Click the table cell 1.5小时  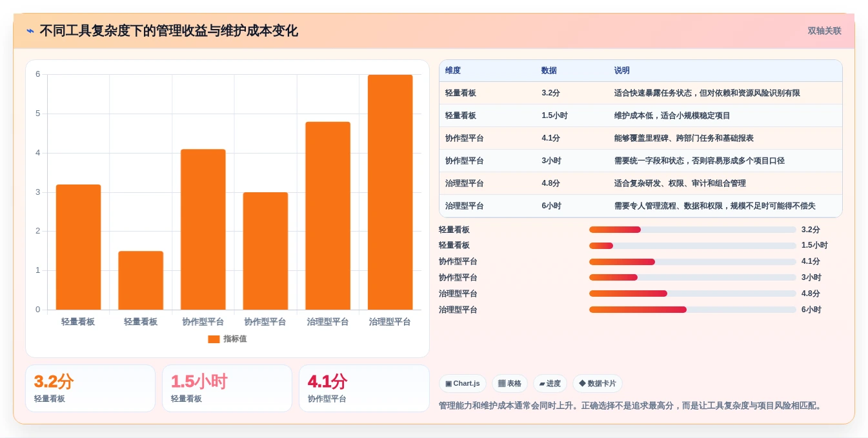[554, 115]
